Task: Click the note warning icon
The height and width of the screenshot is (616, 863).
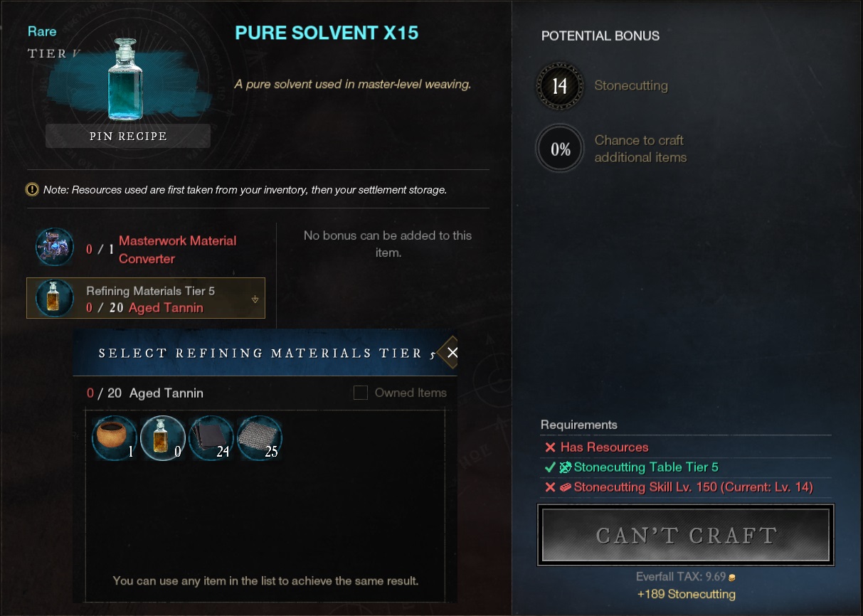Action: (x=32, y=190)
